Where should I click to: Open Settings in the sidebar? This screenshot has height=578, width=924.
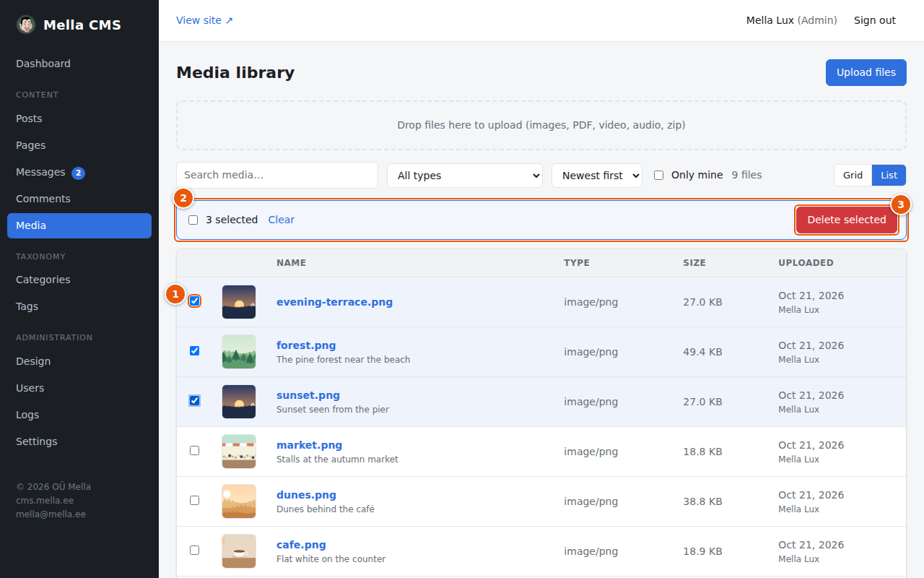point(79,441)
